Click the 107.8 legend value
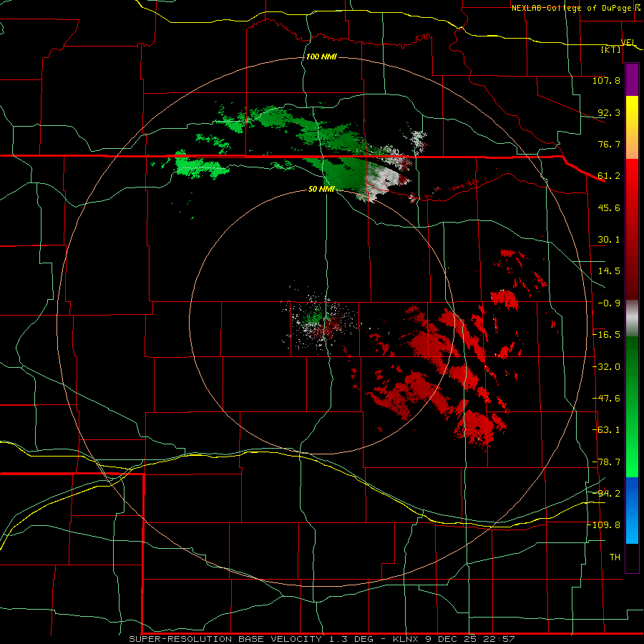644x644 pixels. [x=606, y=80]
